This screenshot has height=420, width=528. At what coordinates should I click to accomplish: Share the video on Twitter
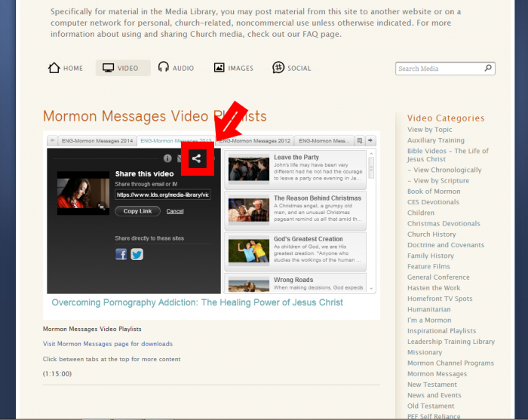point(137,254)
